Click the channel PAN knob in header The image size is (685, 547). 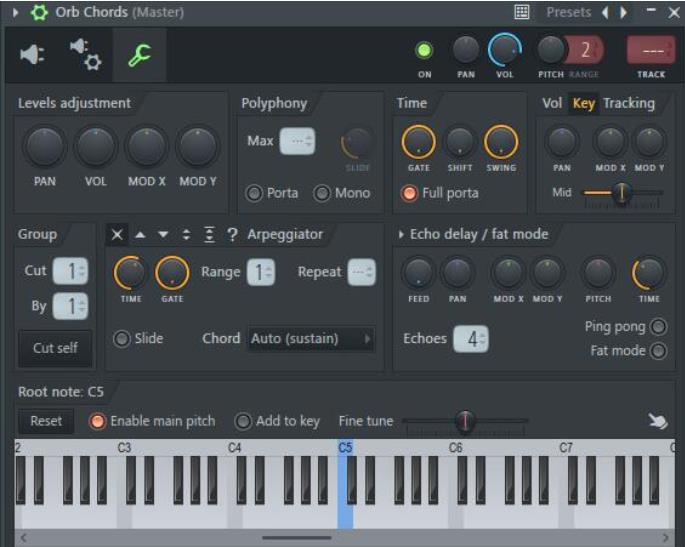[x=466, y=50]
